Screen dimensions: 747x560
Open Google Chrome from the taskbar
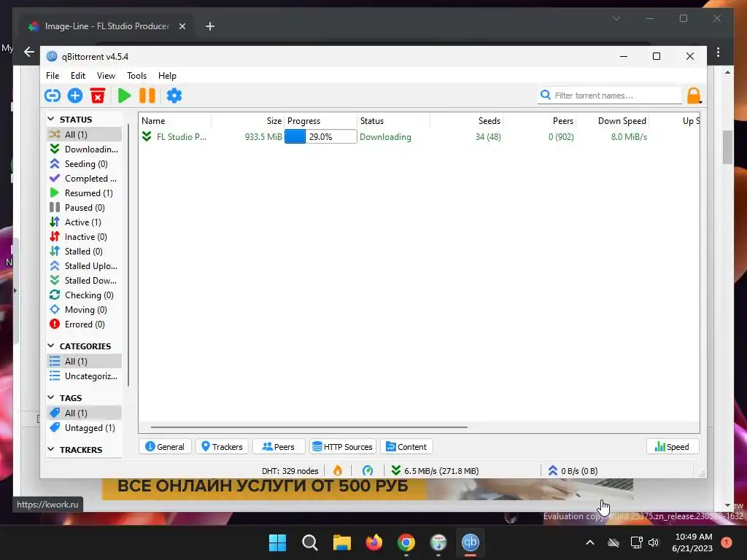pos(406,542)
